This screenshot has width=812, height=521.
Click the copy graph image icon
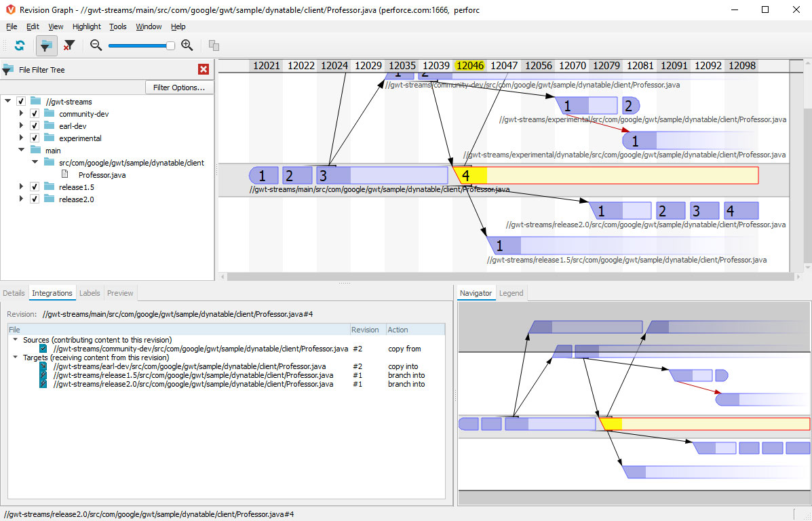point(214,45)
